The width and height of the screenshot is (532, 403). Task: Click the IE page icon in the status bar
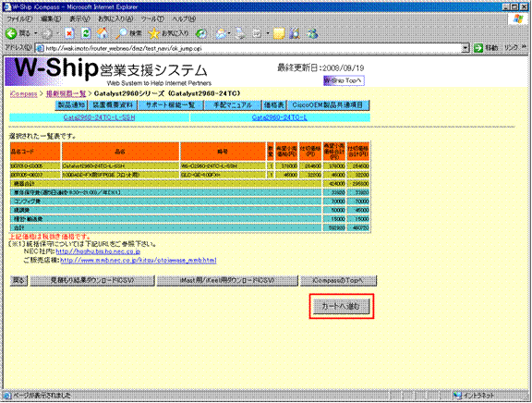(7, 396)
